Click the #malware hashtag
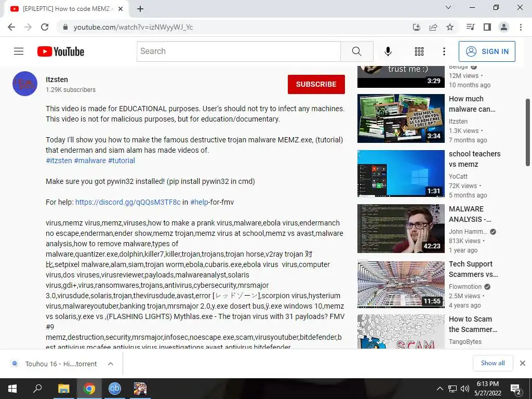The height and width of the screenshot is (399, 532). tap(90, 161)
